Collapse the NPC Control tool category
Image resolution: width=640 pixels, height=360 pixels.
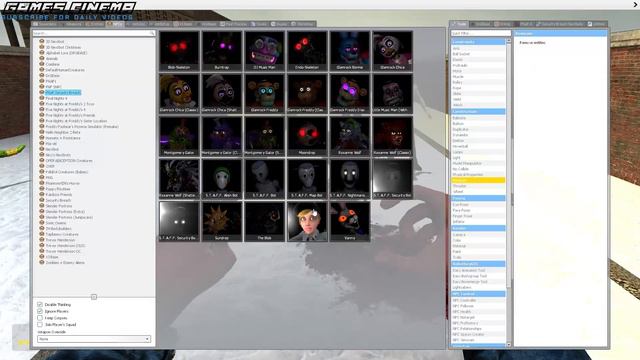pyautogui.click(x=478, y=294)
